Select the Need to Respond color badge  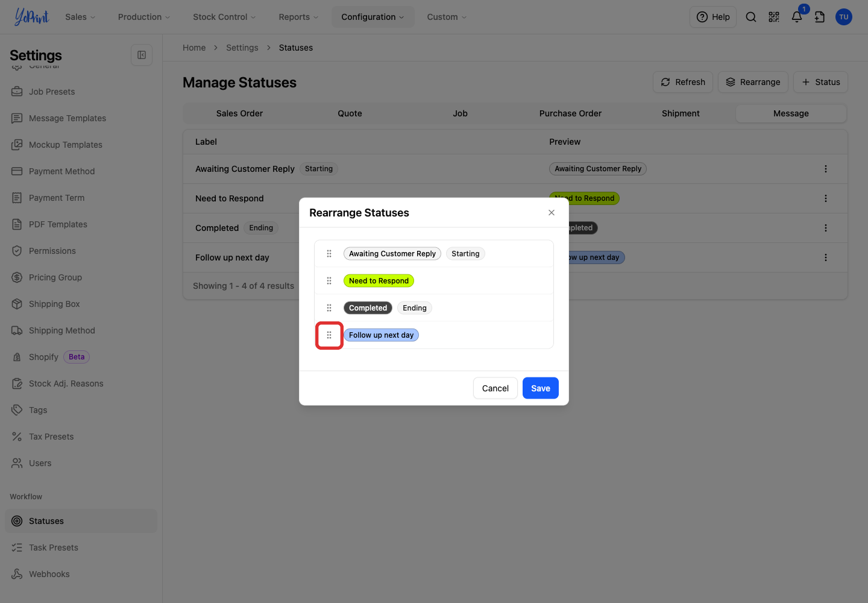[379, 281]
